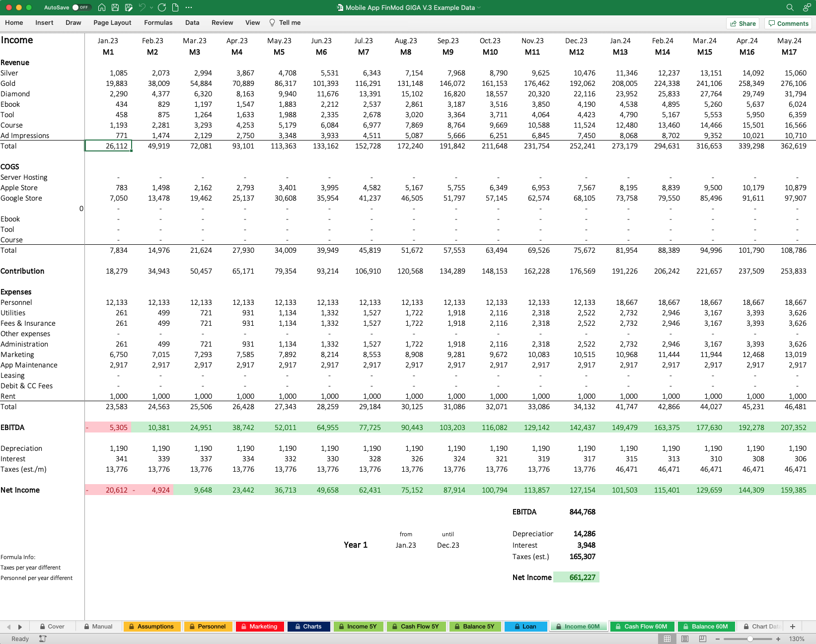Switch to the Cover sheet tab
Image resolution: width=816 pixels, height=644 pixels.
52,627
